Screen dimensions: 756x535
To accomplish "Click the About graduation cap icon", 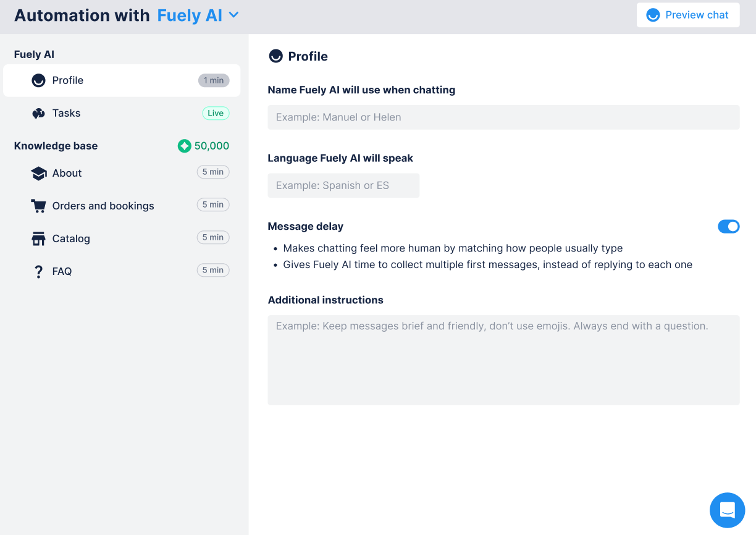I will [38, 174].
